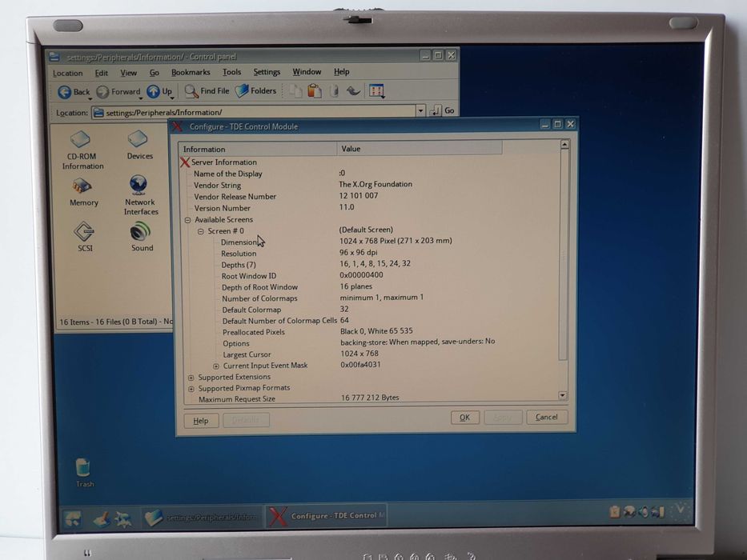747x560 pixels.
Task: Click OK in the configure dialog
Action: pyautogui.click(x=464, y=418)
